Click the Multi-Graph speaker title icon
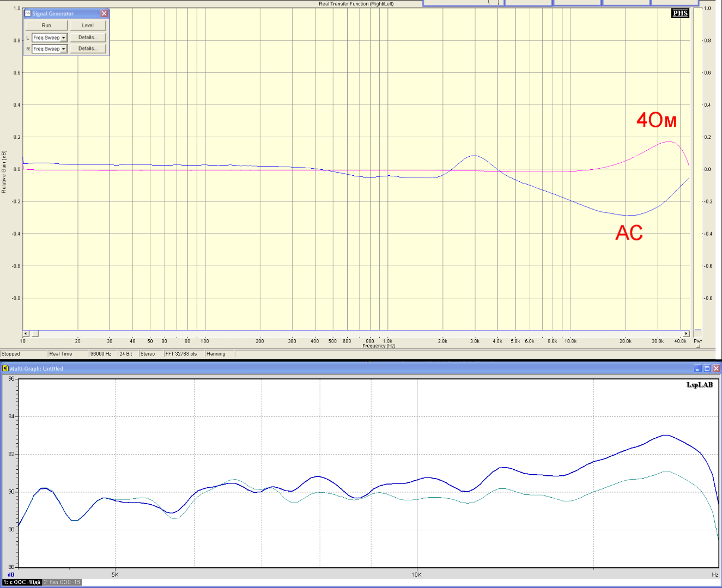 point(5,369)
